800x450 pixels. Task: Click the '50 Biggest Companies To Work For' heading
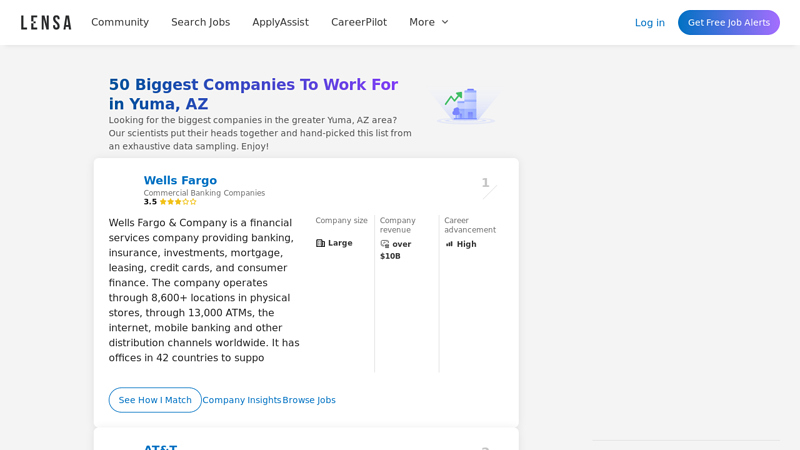click(x=253, y=94)
